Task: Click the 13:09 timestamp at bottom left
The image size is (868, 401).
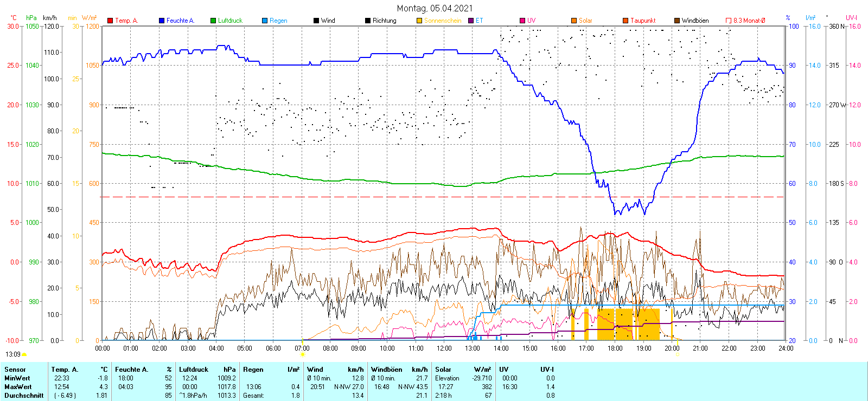Action: click(13, 354)
